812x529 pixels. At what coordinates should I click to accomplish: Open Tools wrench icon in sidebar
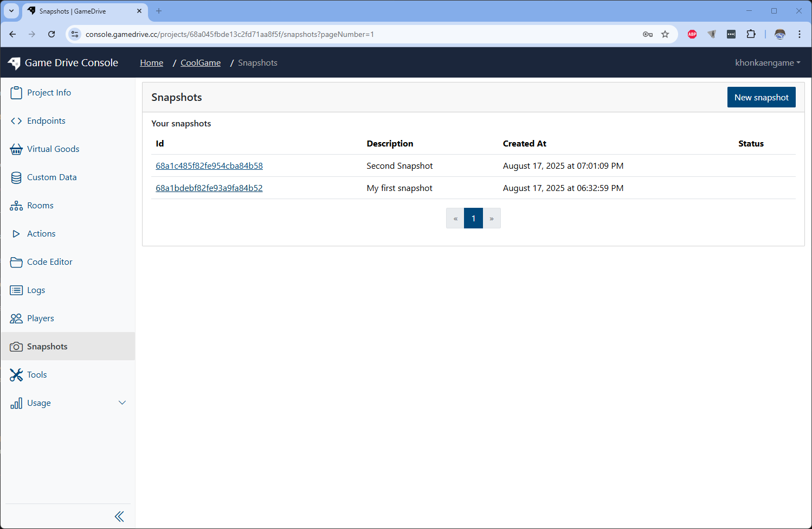(x=16, y=375)
